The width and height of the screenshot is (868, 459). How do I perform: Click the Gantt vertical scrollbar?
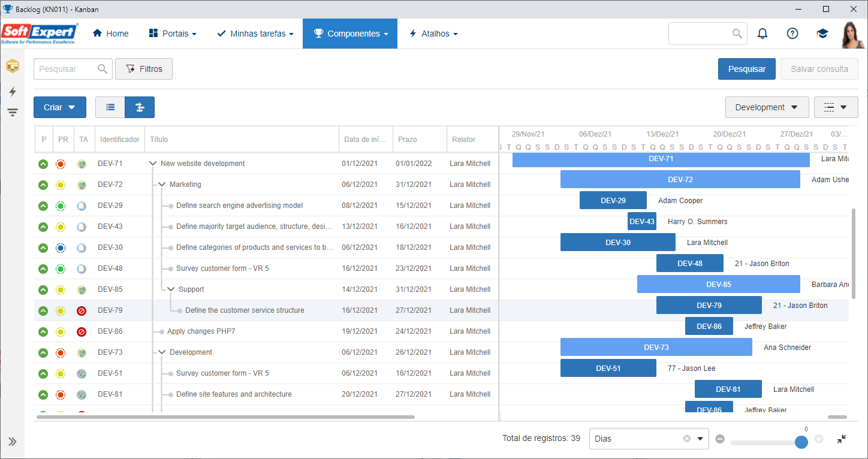click(854, 253)
